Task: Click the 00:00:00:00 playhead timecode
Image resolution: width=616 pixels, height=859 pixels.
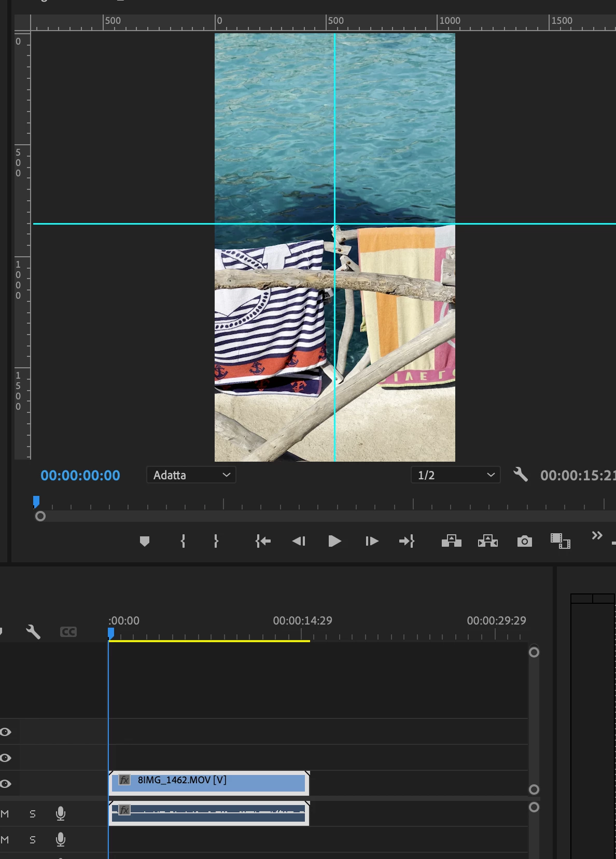Action: [x=80, y=476]
